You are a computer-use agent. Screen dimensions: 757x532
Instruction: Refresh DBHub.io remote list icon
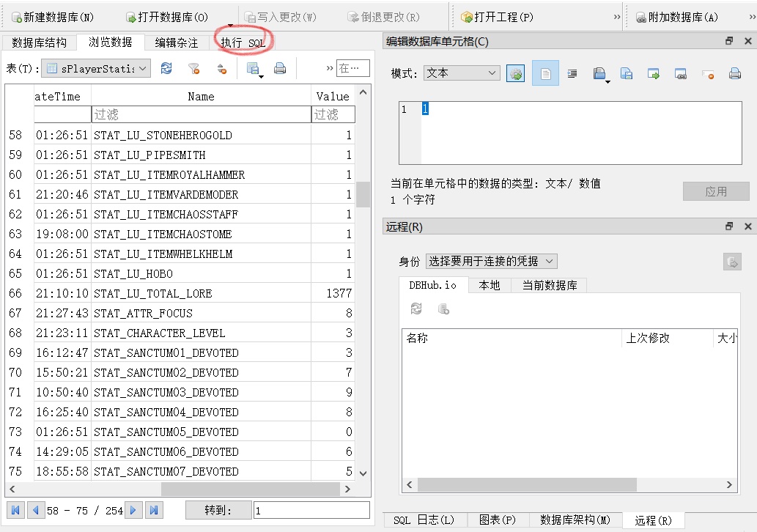tap(416, 309)
